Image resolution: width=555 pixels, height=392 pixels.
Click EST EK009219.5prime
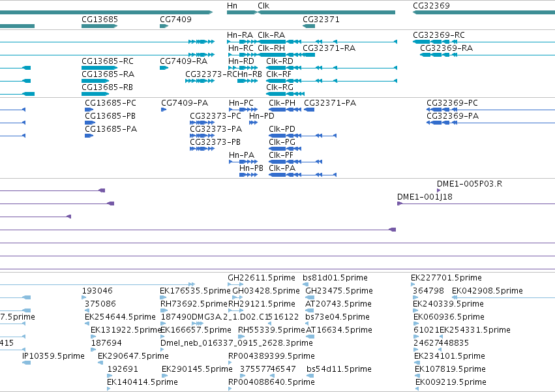click(x=417, y=389)
